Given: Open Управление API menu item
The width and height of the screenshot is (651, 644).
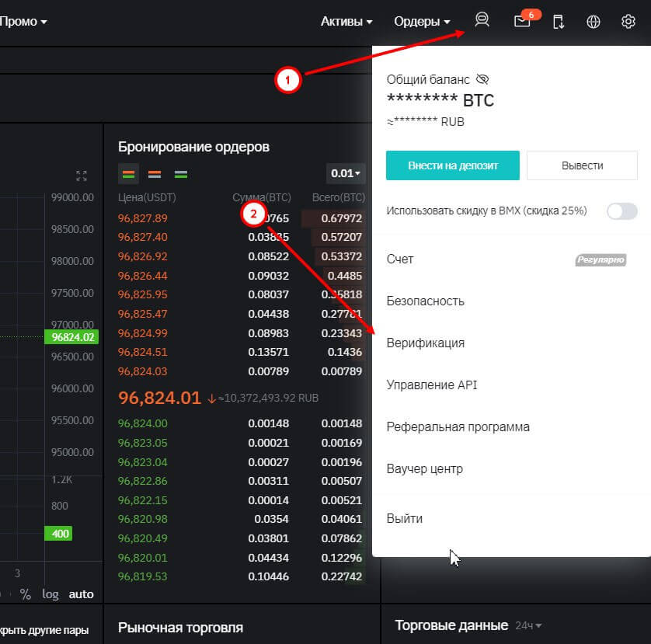Looking at the screenshot, I should tap(432, 385).
